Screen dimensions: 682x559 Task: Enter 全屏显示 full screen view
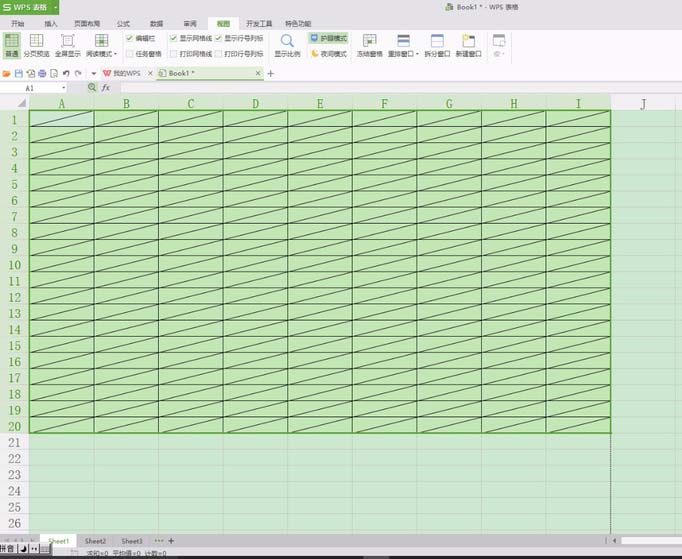point(68,46)
